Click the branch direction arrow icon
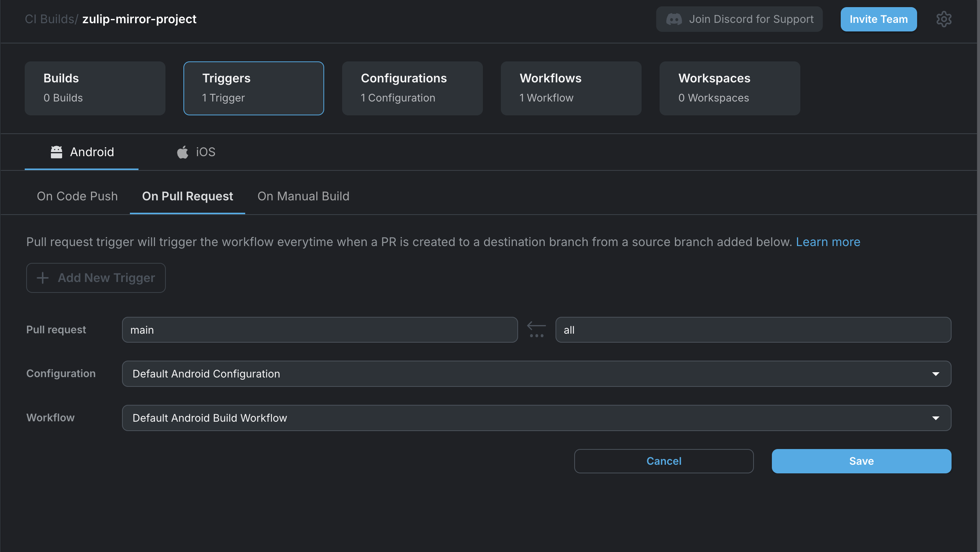980x552 pixels. click(536, 325)
